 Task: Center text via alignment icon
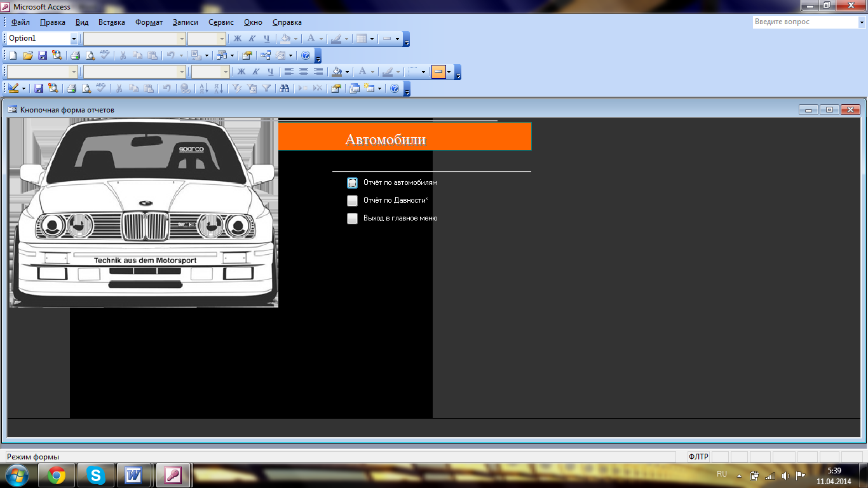pyautogui.click(x=304, y=72)
